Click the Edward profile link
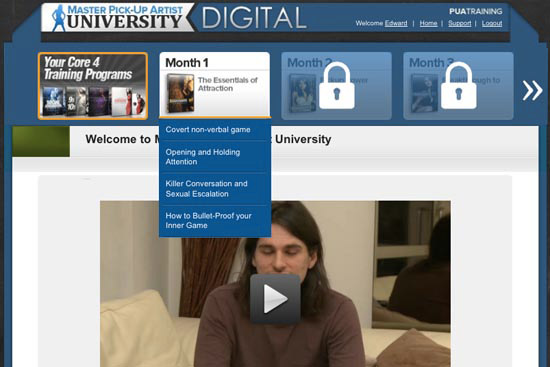This screenshot has height=367, width=550. [396, 24]
